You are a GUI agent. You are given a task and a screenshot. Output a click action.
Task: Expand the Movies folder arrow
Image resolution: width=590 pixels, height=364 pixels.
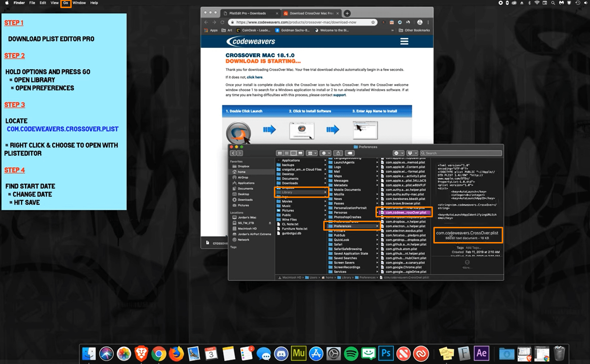coord(326,202)
